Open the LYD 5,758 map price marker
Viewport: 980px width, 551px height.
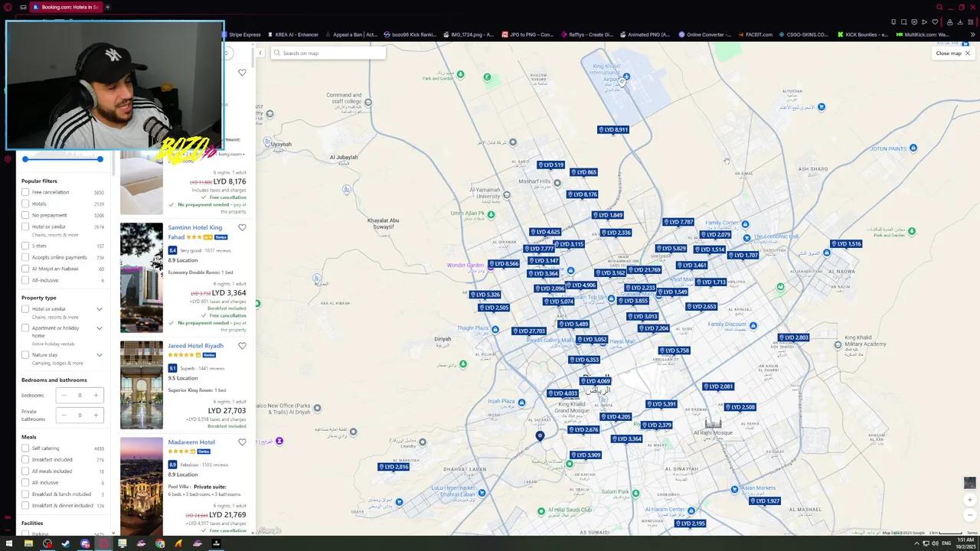pyautogui.click(x=675, y=350)
